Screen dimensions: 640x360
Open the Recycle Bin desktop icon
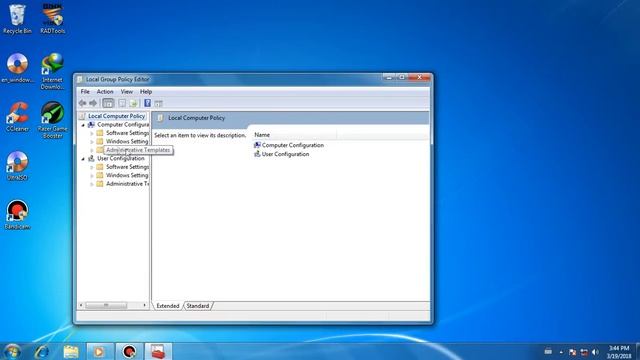click(17, 19)
